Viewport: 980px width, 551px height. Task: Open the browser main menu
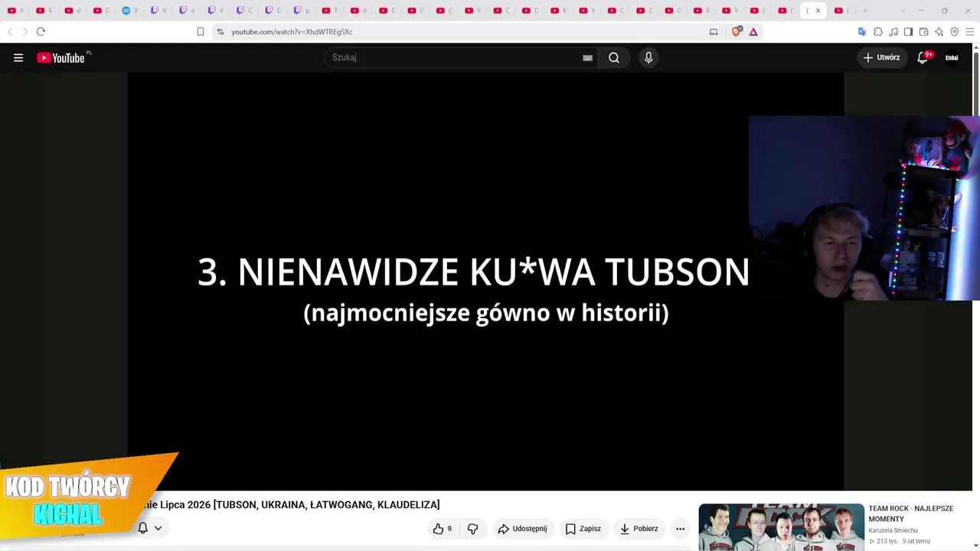point(970,31)
